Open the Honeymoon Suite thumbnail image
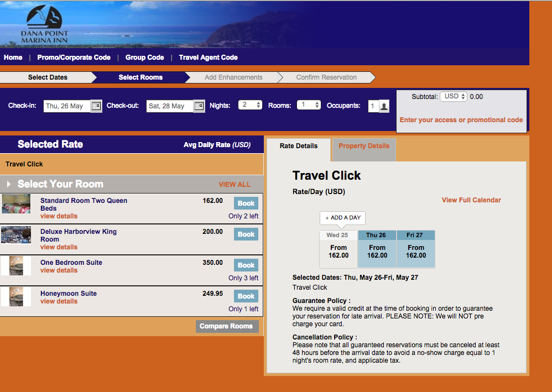Image resolution: width=552 pixels, height=392 pixels. pyautogui.click(x=16, y=297)
